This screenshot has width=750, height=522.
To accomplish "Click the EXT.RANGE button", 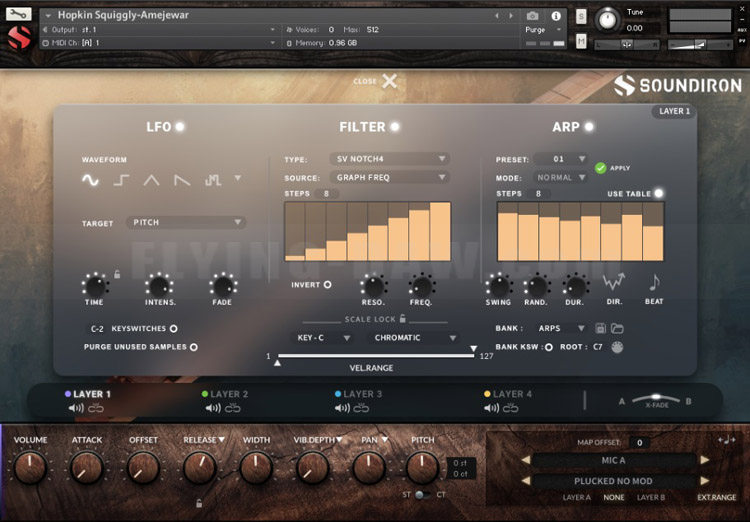I will point(717,497).
